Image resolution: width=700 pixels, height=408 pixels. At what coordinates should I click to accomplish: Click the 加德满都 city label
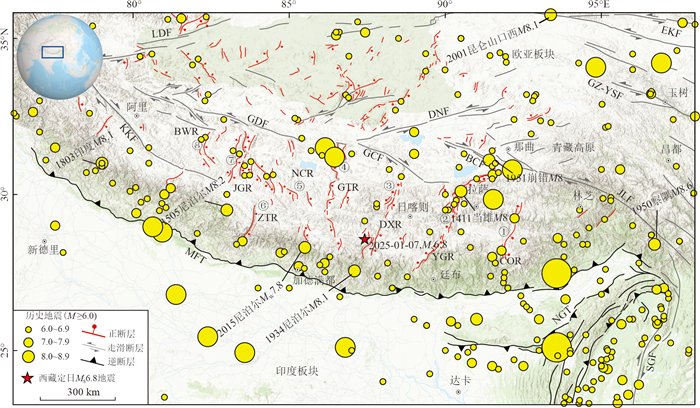pyautogui.click(x=314, y=280)
